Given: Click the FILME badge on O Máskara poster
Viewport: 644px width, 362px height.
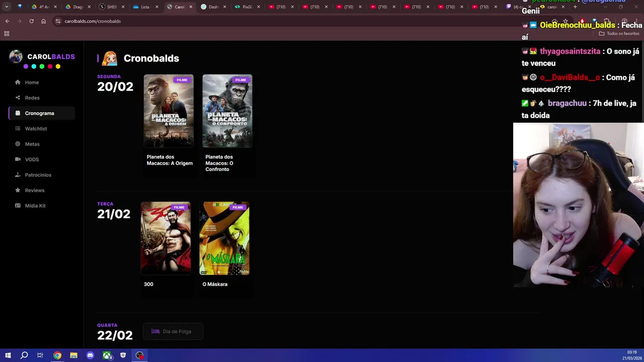Looking at the screenshot, I should pos(237,207).
